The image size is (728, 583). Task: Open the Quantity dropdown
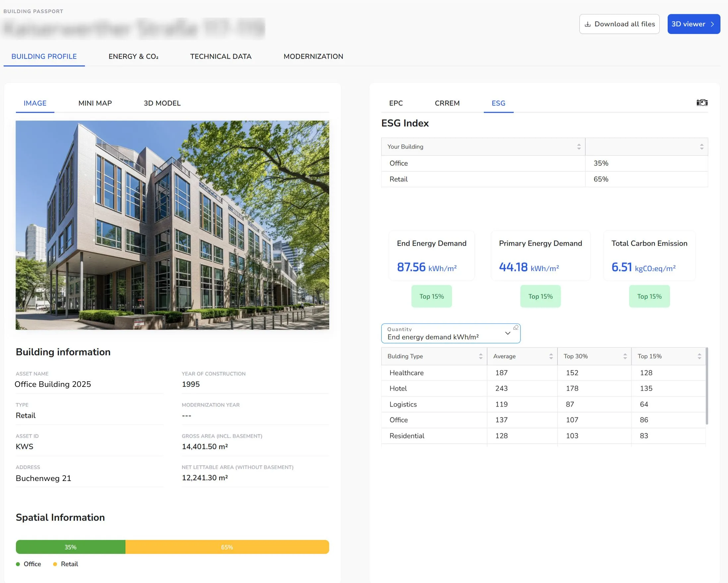507,333
